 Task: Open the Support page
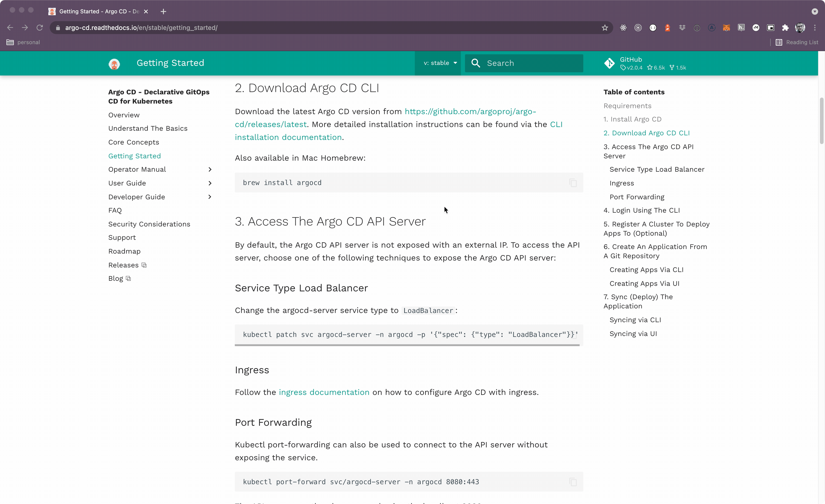122,238
